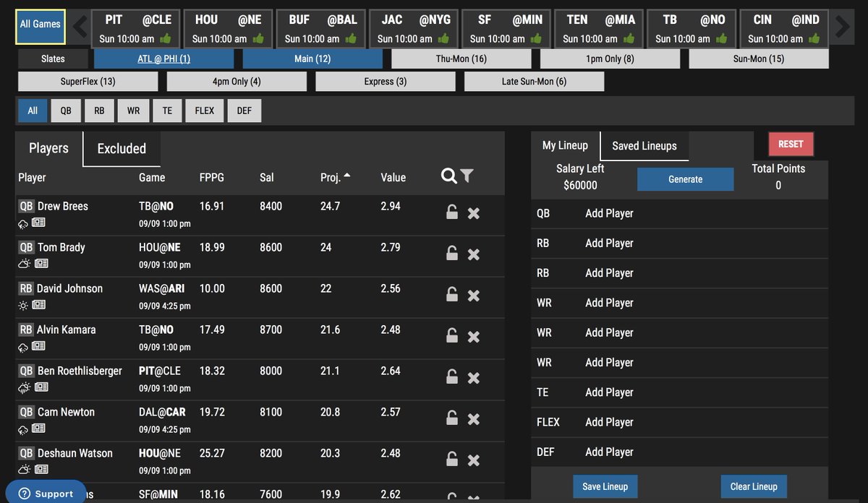Screen dimensions: 868x503
Task: Show the previous games with the left arrow
Action: click(80, 27)
